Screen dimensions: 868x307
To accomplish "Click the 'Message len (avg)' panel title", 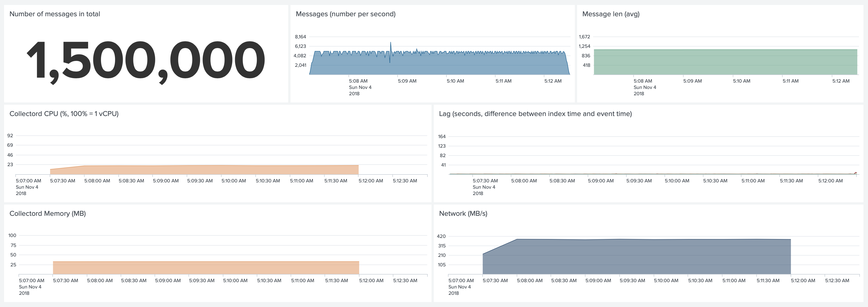I will tap(611, 14).
